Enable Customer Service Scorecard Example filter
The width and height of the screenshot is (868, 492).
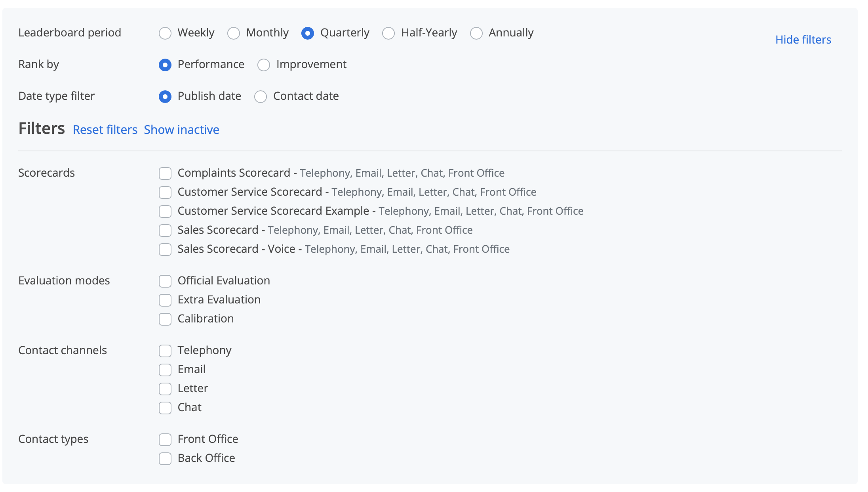(x=165, y=212)
